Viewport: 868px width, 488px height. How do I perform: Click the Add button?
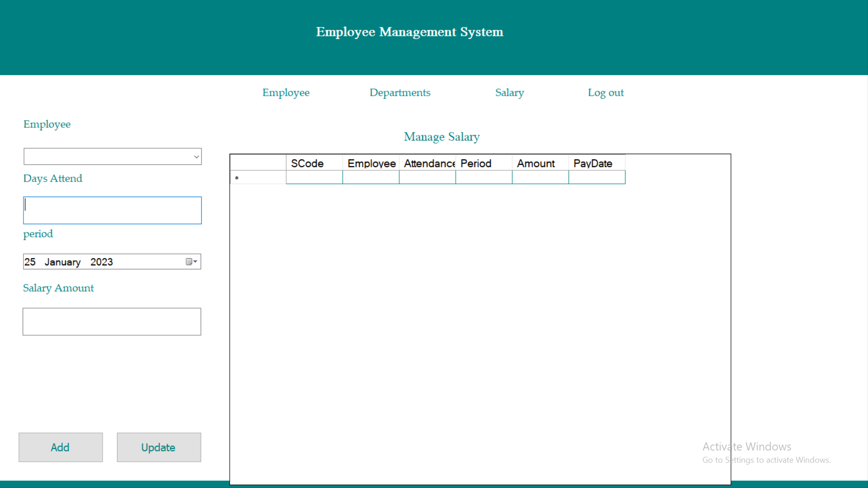pyautogui.click(x=60, y=447)
